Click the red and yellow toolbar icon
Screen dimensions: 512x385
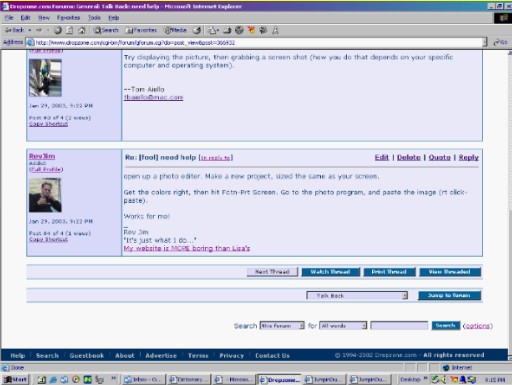pos(251,30)
